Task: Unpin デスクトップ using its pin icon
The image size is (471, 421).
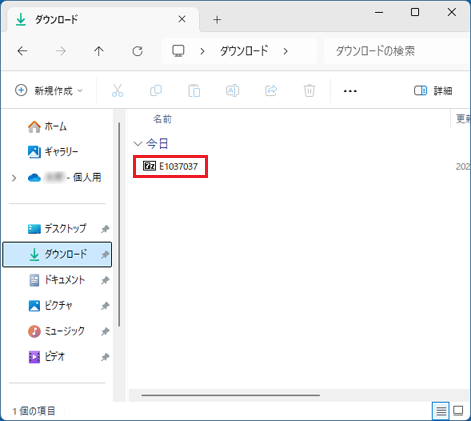Action: 105,229
